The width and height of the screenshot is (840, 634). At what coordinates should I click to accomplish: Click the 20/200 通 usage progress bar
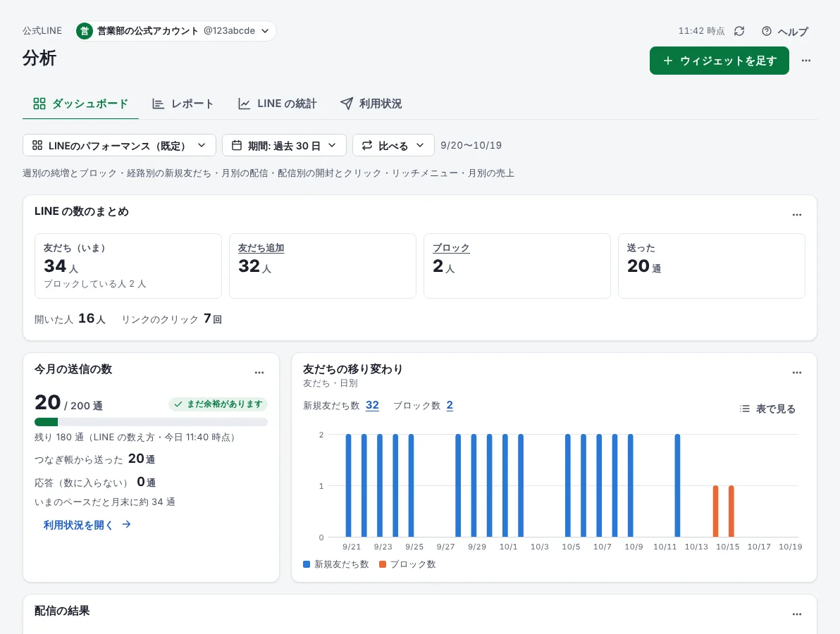click(151, 422)
